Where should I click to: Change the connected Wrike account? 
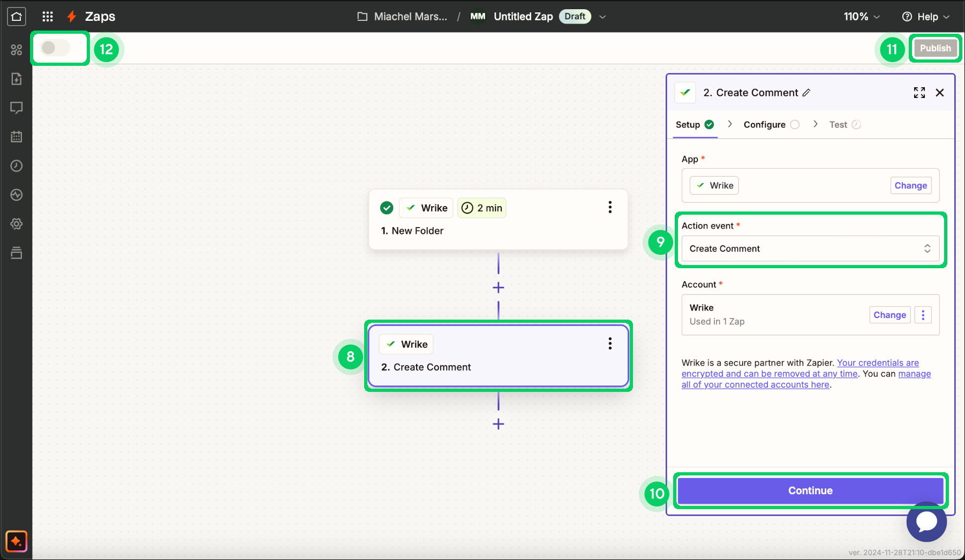pos(889,315)
